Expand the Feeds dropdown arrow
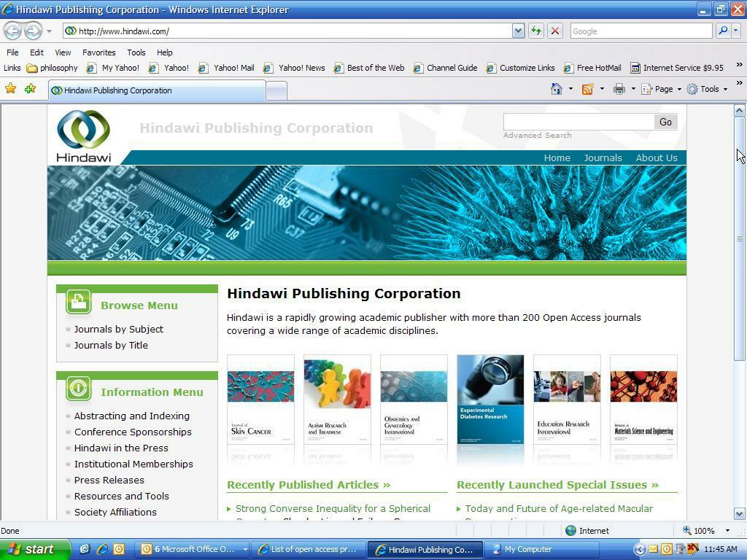The image size is (747, 560). pos(602,89)
